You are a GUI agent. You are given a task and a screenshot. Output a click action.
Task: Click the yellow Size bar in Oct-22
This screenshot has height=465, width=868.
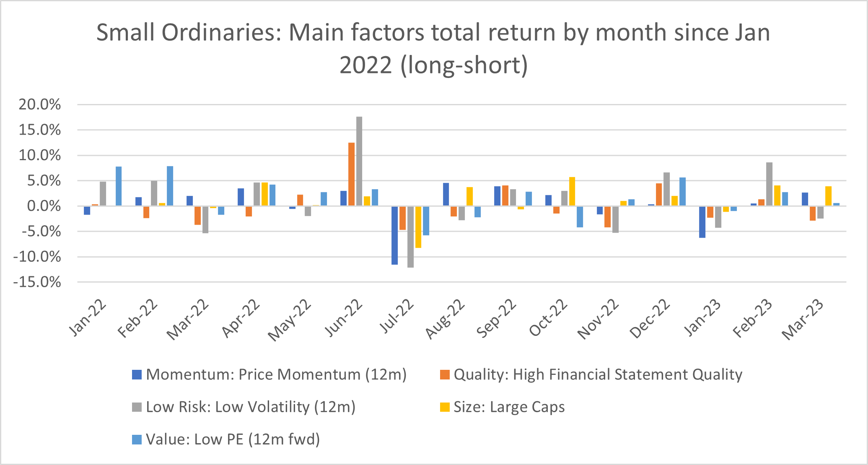(572, 191)
